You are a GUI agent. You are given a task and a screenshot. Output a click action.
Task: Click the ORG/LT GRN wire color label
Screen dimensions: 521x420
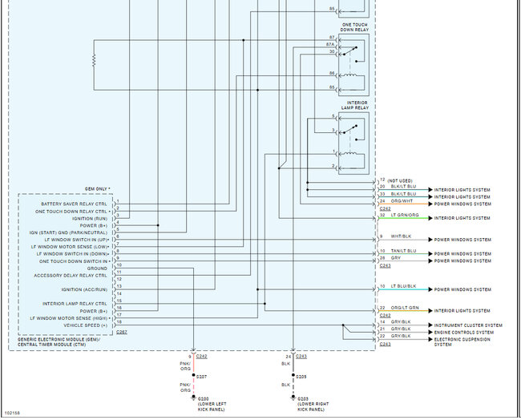[x=405, y=308]
